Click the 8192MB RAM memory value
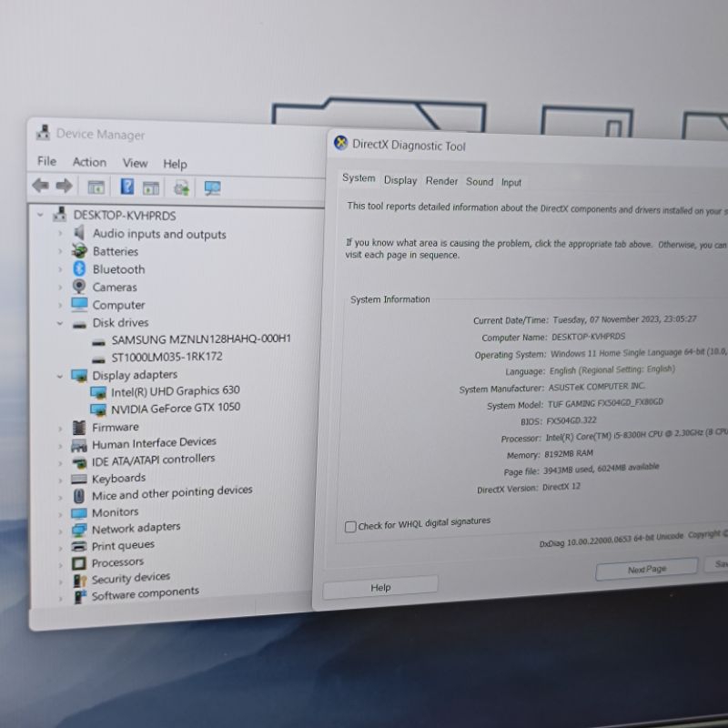The width and height of the screenshot is (728, 728). (568, 453)
